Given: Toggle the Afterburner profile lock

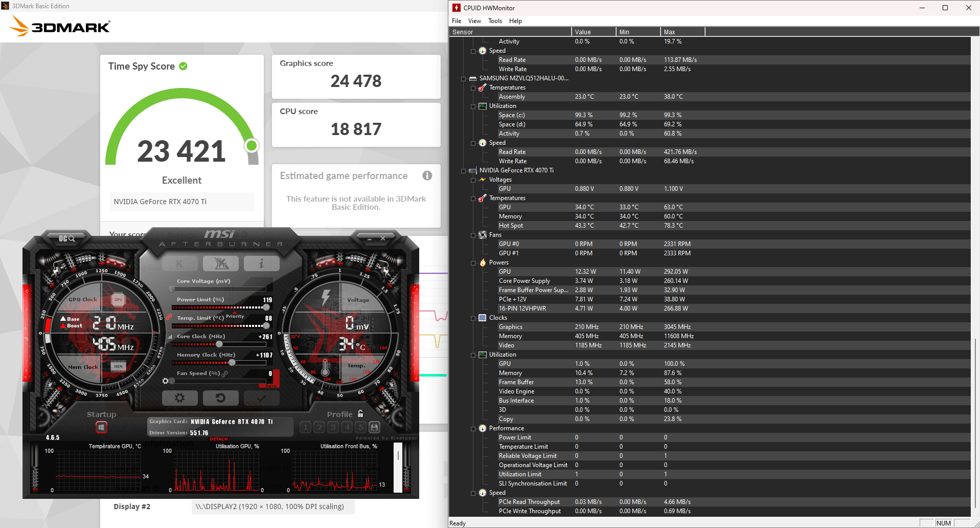Looking at the screenshot, I should [360, 413].
